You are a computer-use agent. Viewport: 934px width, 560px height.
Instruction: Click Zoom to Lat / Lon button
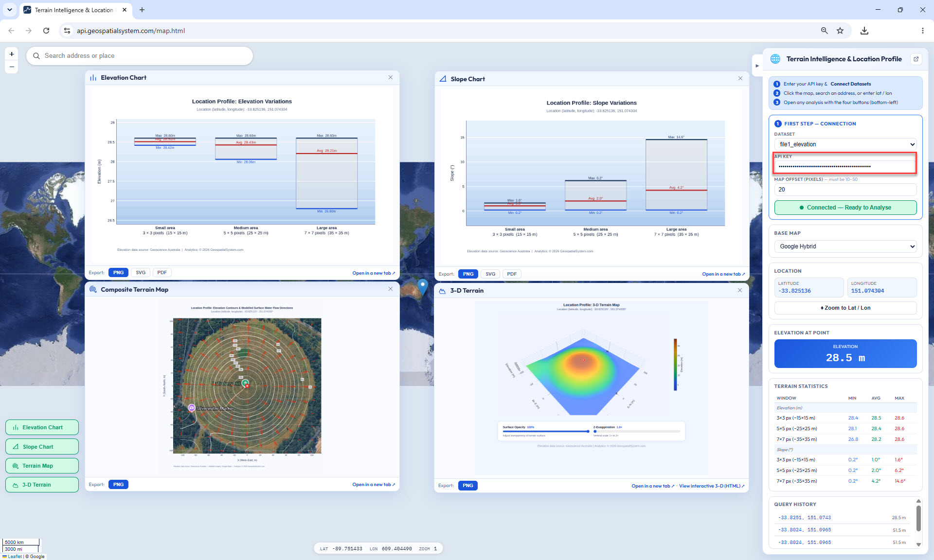[845, 308]
